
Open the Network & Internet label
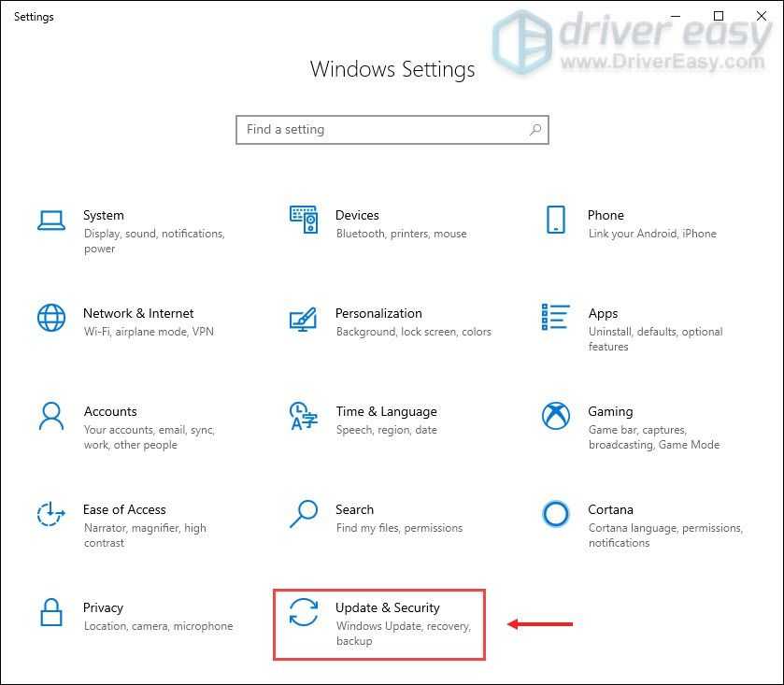138,313
